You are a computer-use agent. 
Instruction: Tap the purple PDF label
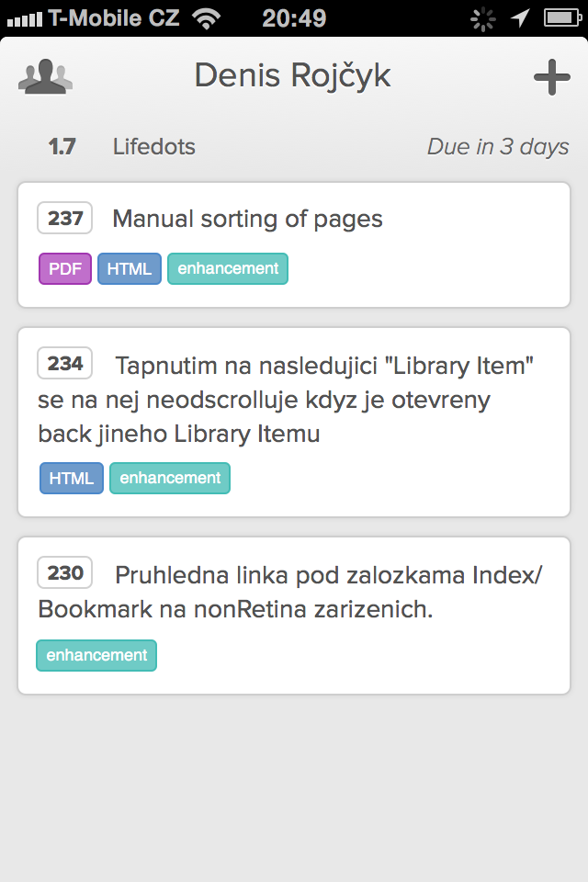coord(65,269)
